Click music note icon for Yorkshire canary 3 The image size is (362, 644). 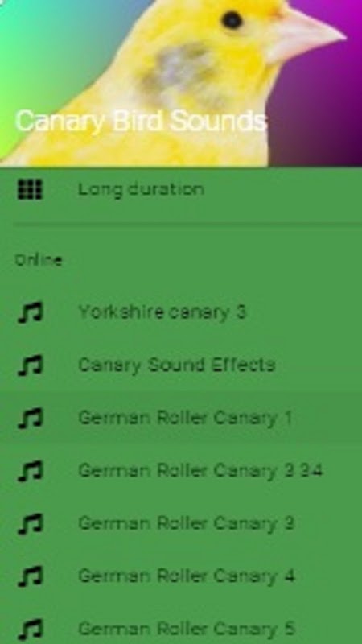pyautogui.click(x=30, y=312)
